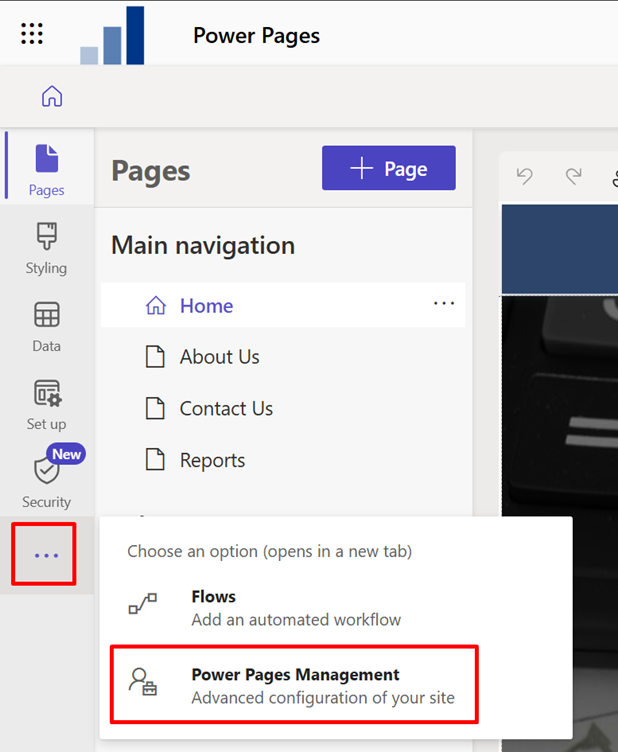Click the New badge on Security
Viewport: 618px width, 752px height.
pos(67,454)
